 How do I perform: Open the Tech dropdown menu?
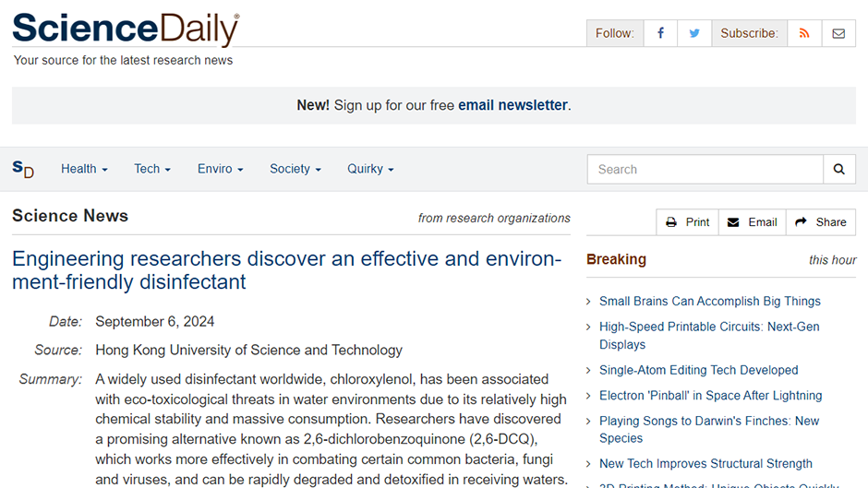point(152,169)
